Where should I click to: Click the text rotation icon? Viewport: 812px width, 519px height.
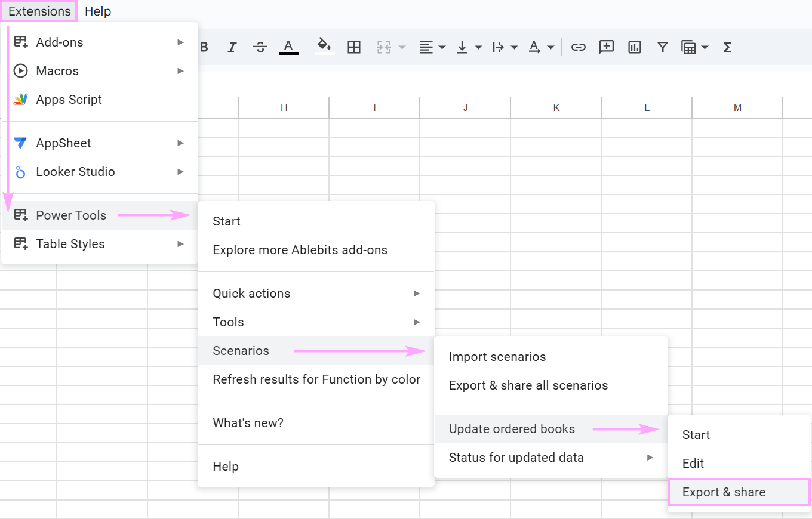coord(534,47)
